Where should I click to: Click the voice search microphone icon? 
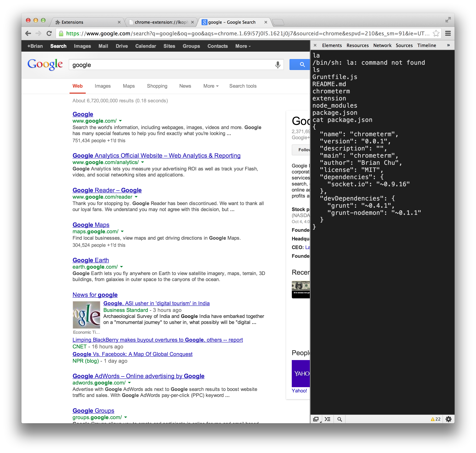(277, 65)
